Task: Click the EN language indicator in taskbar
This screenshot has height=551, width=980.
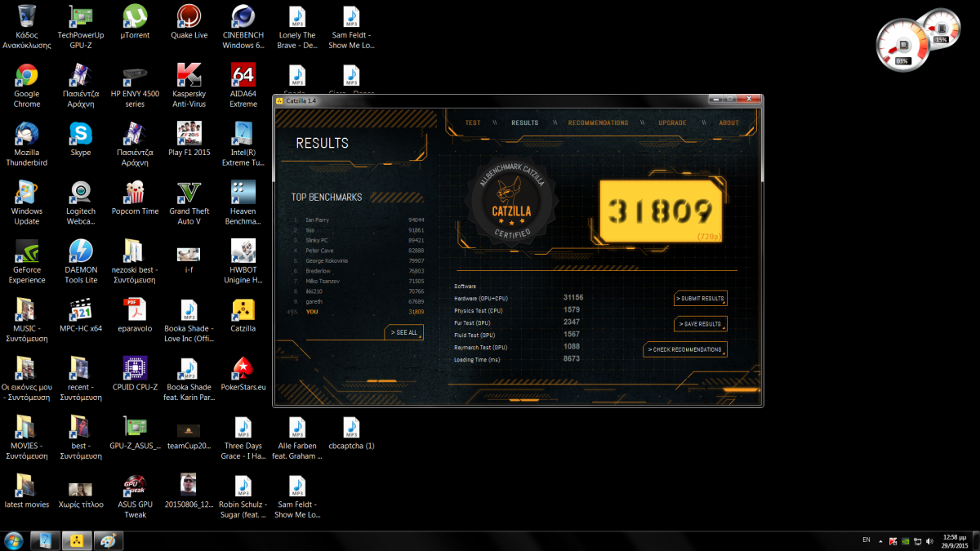Action: click(x=866, y=540)
